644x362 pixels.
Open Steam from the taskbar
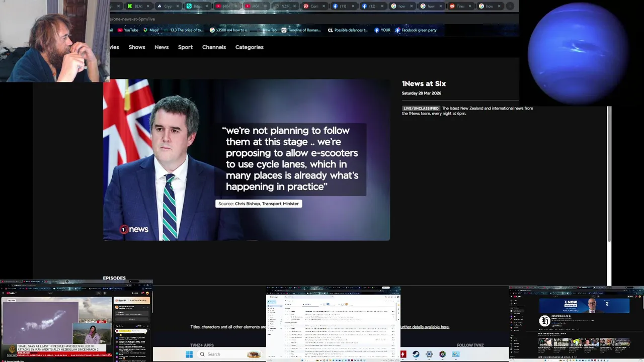tap(416, 354)
